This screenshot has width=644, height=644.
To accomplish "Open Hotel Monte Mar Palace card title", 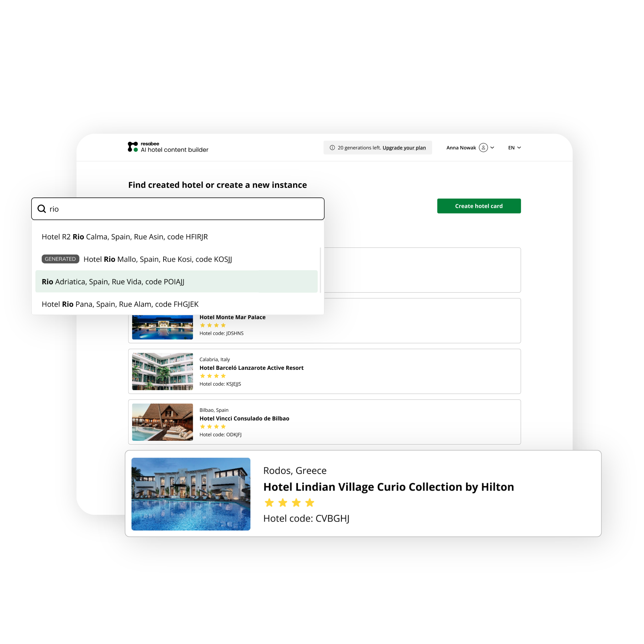I will (x=232, y=317).
